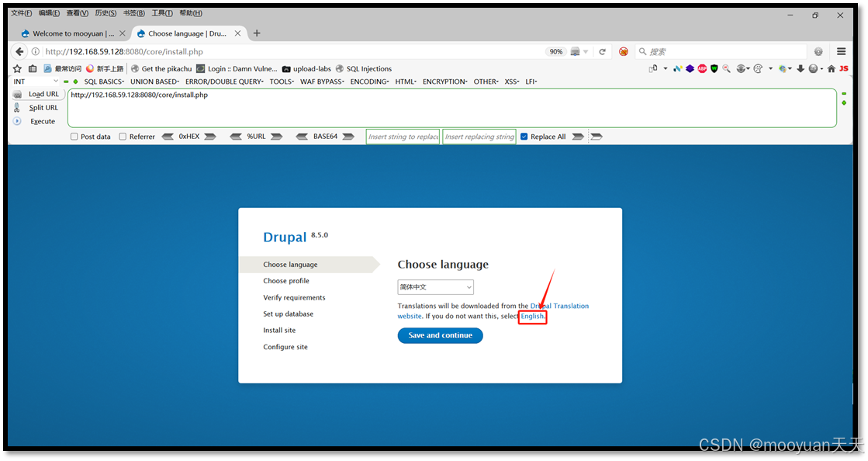Click the home icon in extension toolbar
The image size is (868, 461).
click(x=832, y=69)
